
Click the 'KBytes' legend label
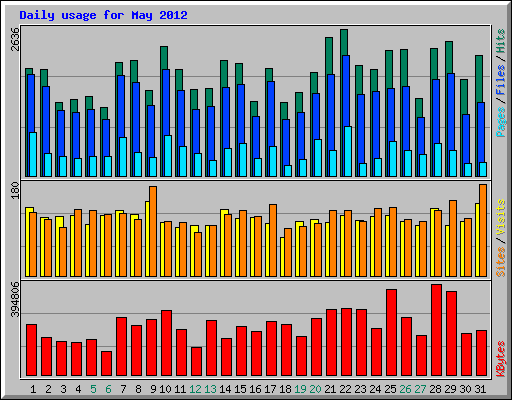[x=501, y=359]
